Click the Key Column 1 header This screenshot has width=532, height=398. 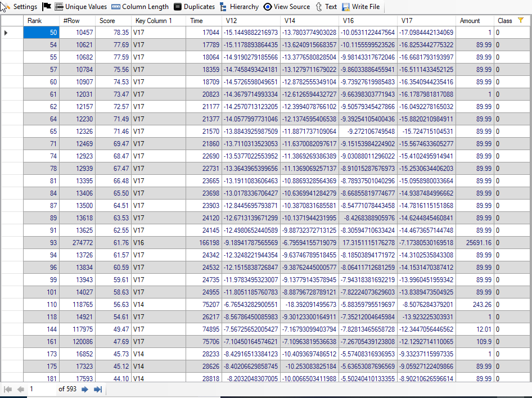tap(153, 21)
